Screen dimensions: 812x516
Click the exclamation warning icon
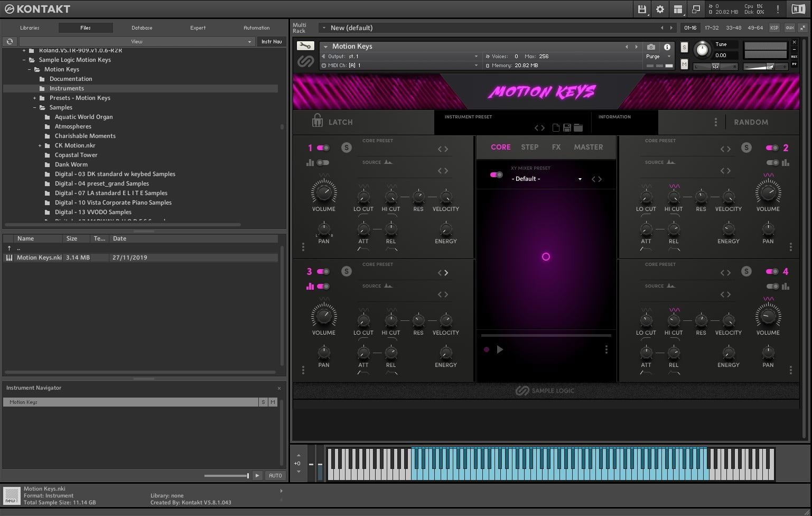[778, 9]
